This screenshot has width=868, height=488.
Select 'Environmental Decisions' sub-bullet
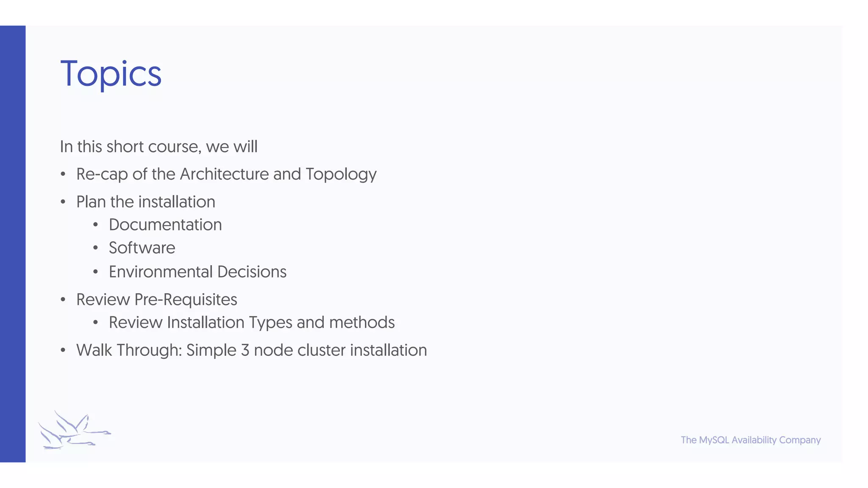click(x=198, y=272)
